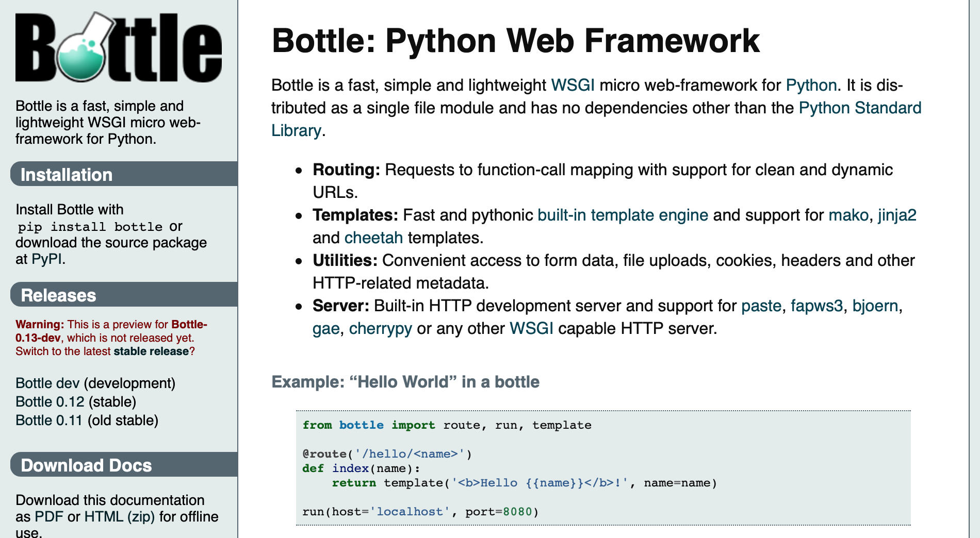Open the fapws3 server link
This screenshot has width=980, height=538.
(816, 306)
